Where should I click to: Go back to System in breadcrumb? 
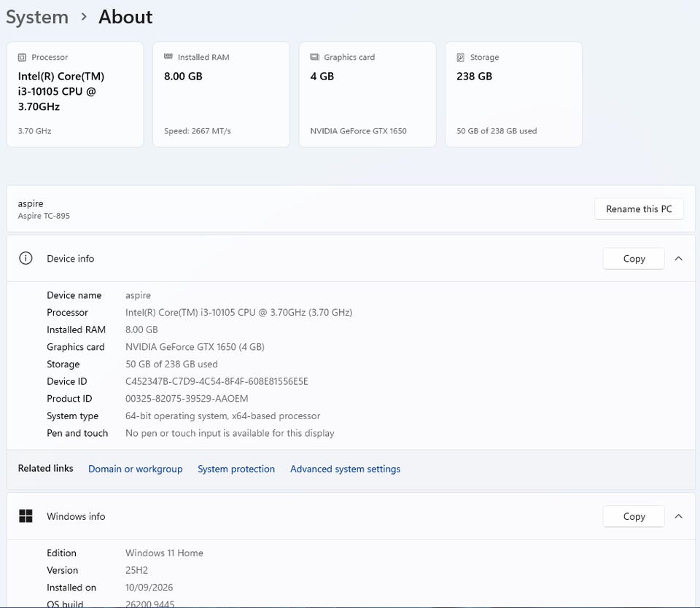coord(37,17)
